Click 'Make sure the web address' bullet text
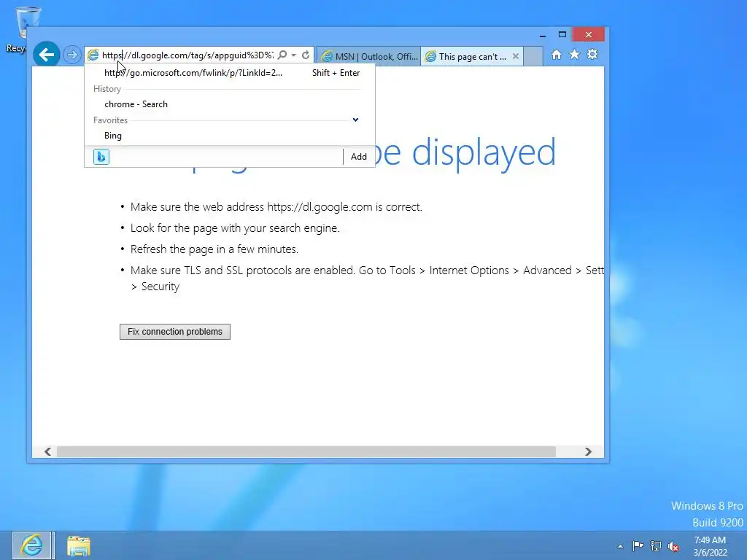The image size is (747, 560). (276, 207)
